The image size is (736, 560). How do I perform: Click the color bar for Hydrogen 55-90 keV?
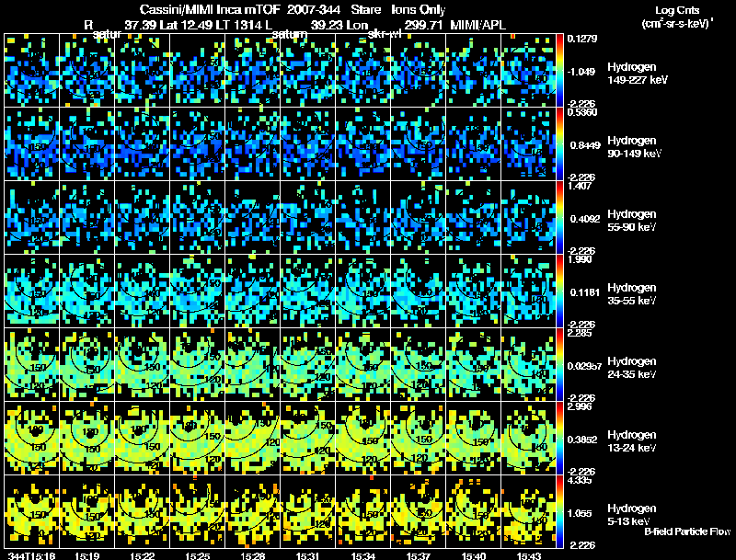559,218
